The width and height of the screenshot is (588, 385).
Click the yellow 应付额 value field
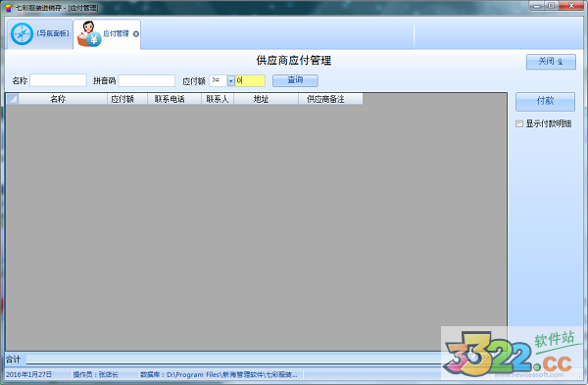point(250,80)
